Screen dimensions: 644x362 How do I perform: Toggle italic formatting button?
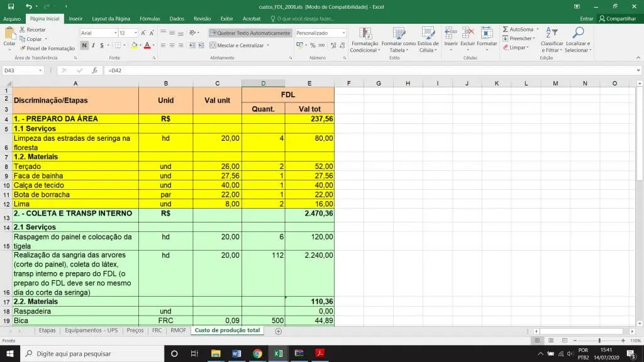coord(93,45)
